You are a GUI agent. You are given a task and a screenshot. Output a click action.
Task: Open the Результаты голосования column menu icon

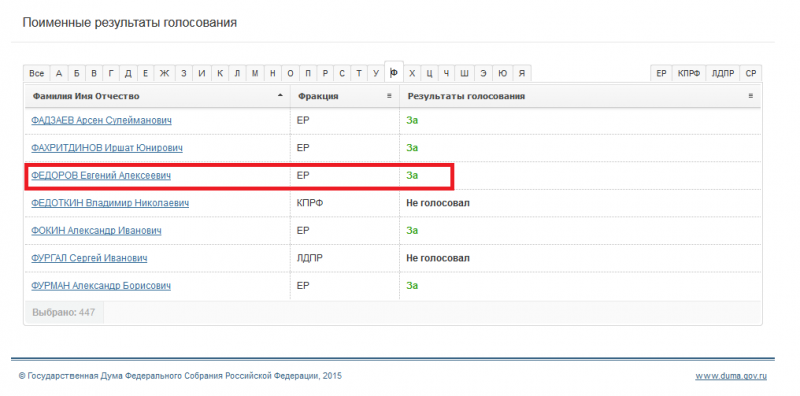click(751, 96)
